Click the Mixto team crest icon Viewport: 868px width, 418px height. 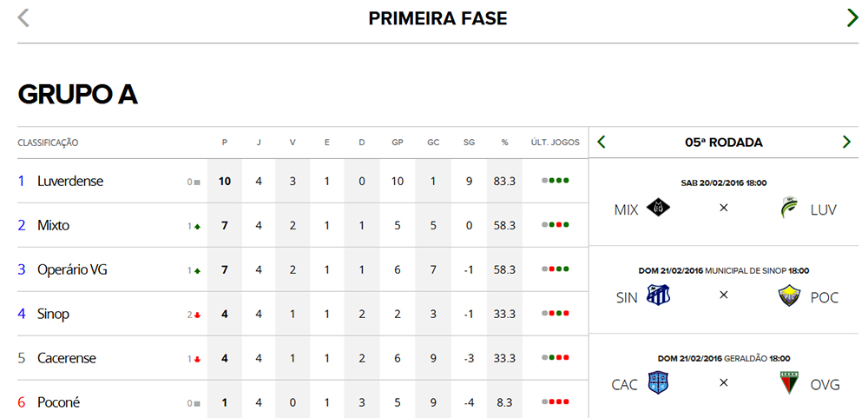point(659,209)
